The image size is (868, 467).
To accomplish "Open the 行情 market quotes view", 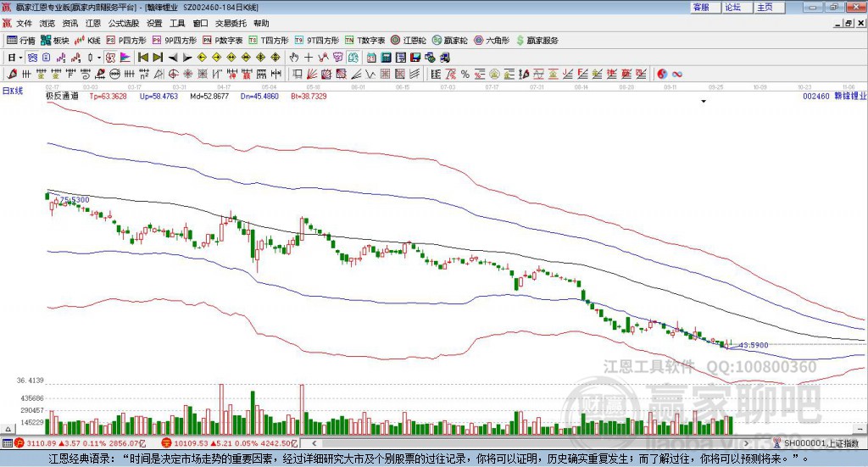I will (21, 41).
